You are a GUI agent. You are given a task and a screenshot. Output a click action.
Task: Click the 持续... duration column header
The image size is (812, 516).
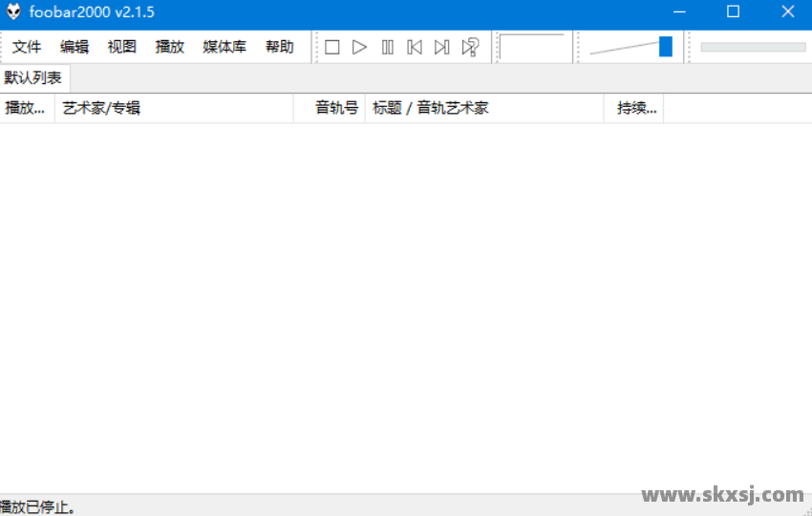(x=636, y=108)
